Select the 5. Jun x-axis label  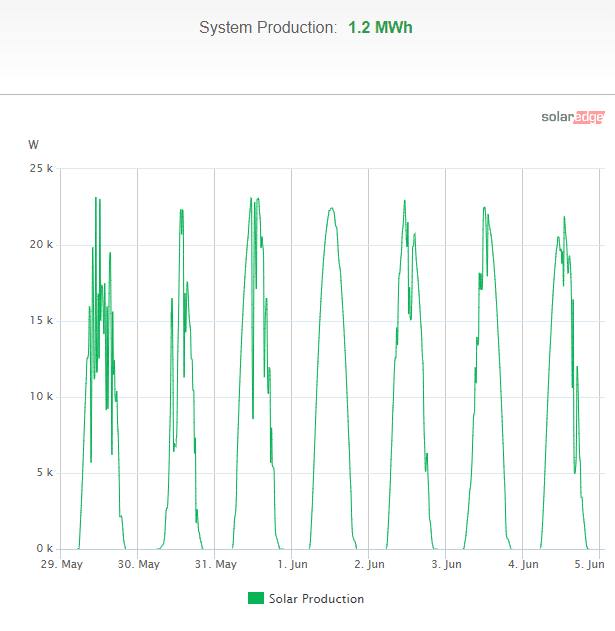(589, 565)
